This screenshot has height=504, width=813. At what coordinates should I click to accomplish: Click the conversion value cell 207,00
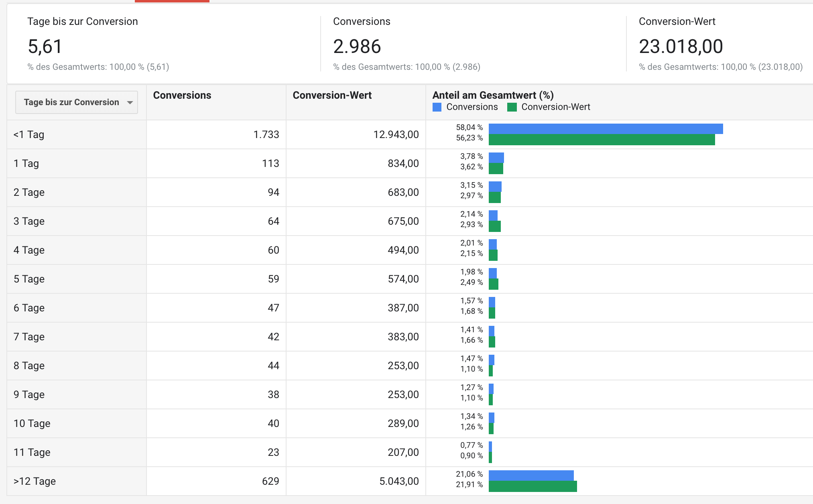tap(403, 452)
